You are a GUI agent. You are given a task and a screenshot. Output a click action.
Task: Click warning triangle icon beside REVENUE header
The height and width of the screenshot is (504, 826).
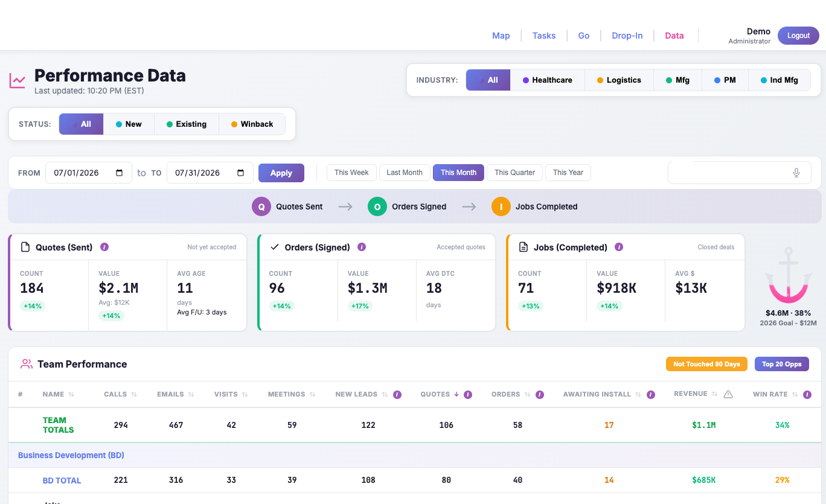point(728,394)
